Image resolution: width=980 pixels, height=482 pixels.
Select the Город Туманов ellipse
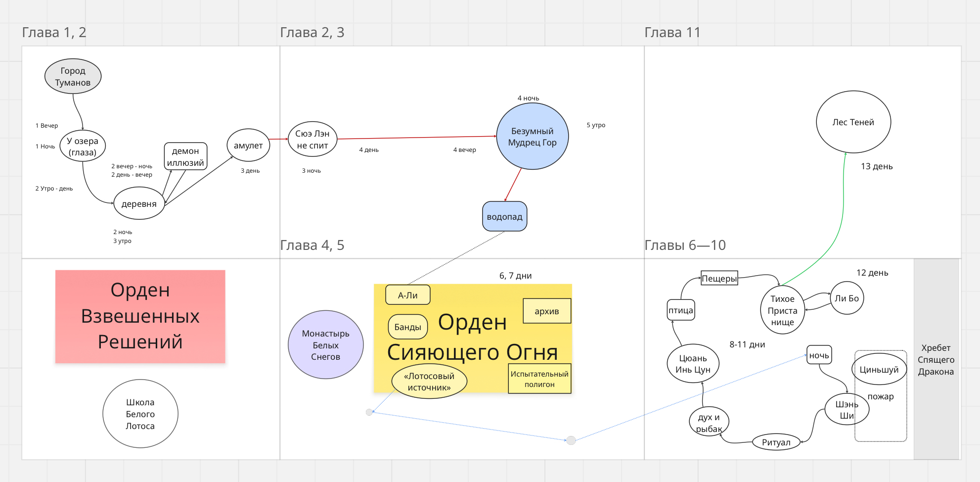(73, 77)
